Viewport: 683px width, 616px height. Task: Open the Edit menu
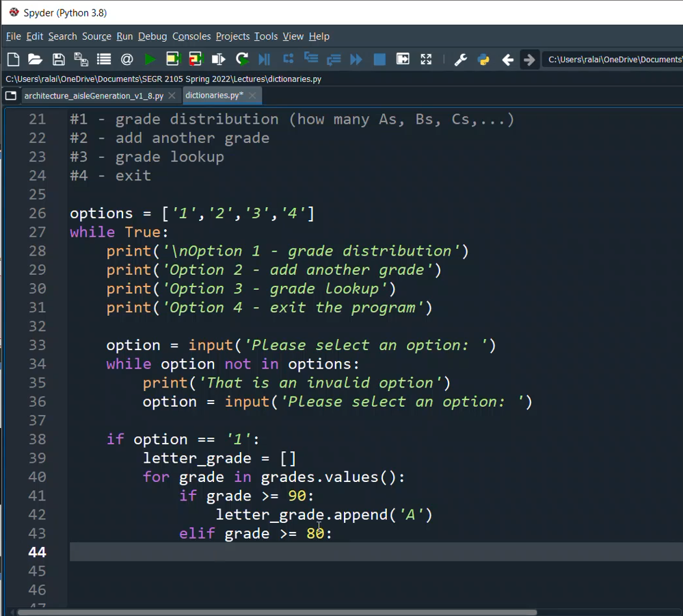point(34,36)
